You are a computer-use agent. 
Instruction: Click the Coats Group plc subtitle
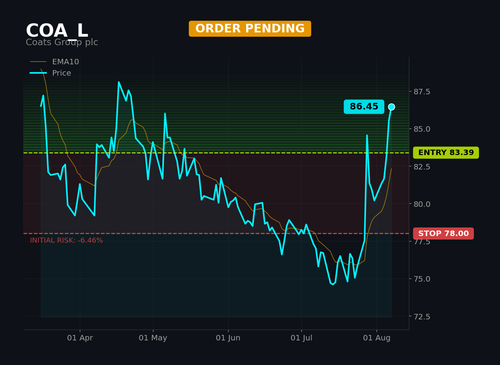pyautogui.click(x=62, y=42)
